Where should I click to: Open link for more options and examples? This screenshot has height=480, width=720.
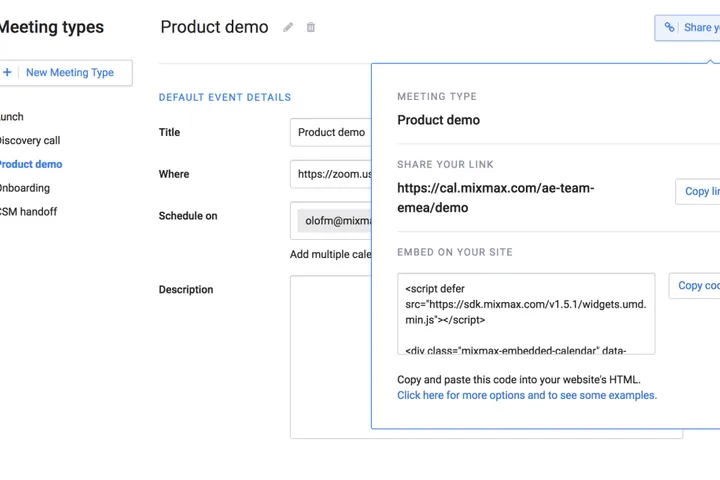527,395
